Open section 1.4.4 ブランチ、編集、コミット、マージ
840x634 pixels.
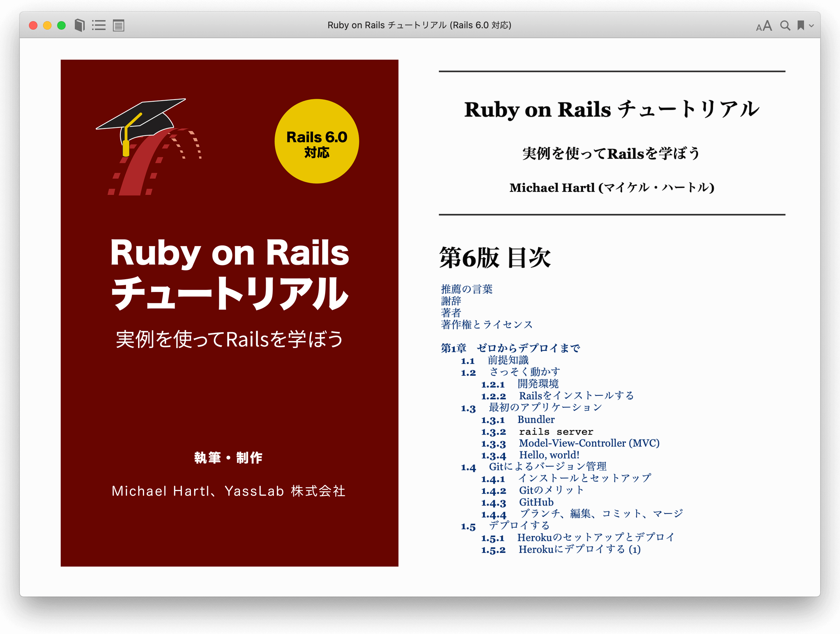tap(582, 514)
